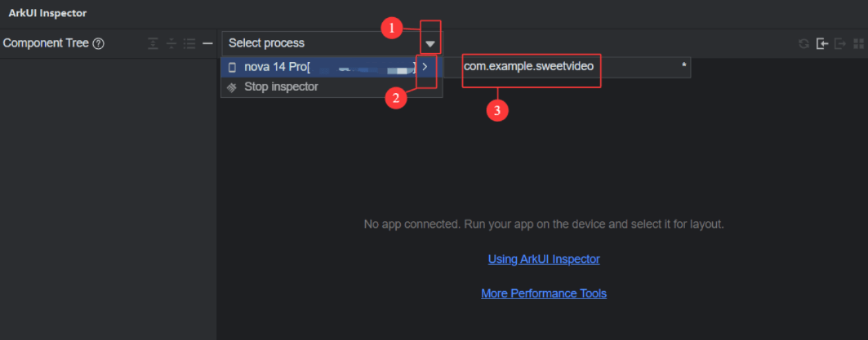The image size is (868, 340).
Task: Click the list view icon in Component Tree
Action: [x=189, y=44]
